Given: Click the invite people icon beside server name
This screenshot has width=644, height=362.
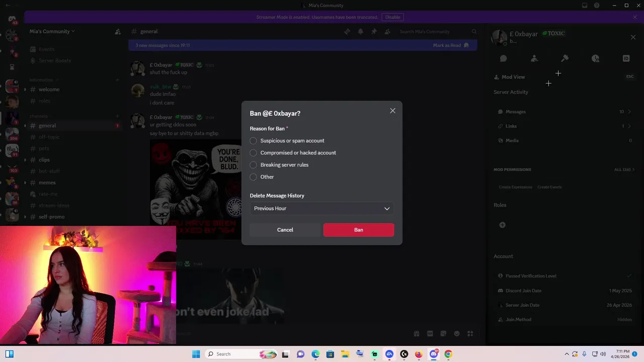Looking at the screenshot, I should 118,32.
